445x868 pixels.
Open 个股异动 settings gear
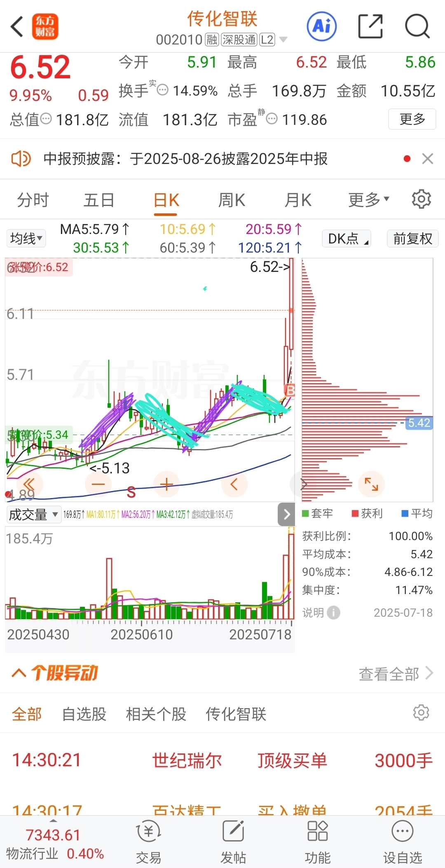421,713
